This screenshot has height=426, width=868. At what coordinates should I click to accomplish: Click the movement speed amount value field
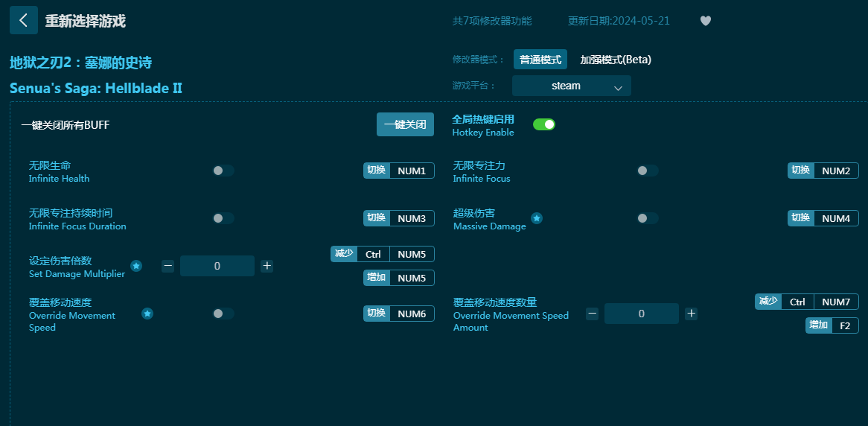pyautogui.click(x=641, y=314)
